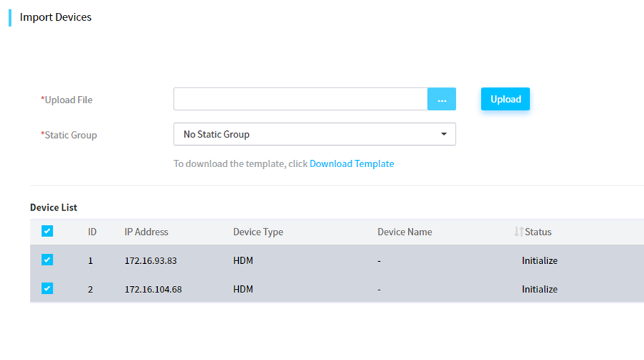Uncheck the checkbox for device ID 2

tap(47, 288)
